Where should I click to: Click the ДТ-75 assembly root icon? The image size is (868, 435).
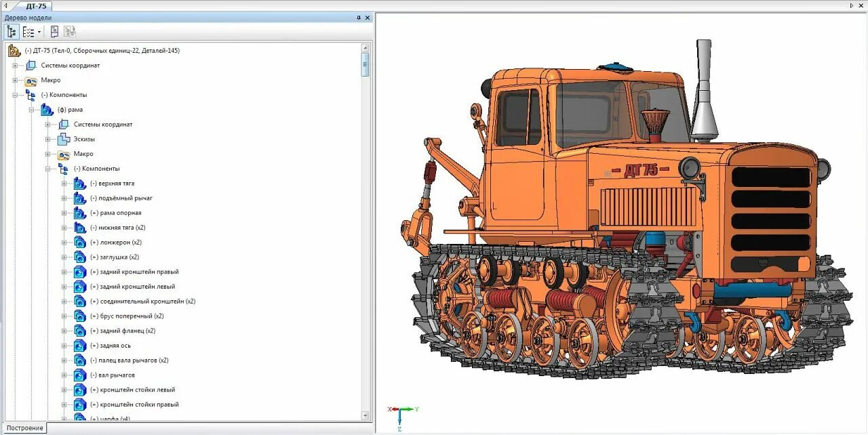click(14, 50)
